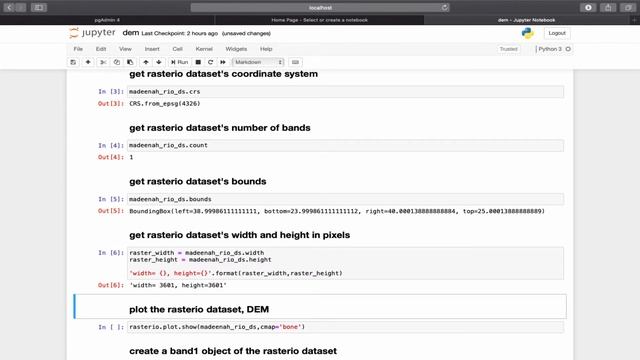The height and width of the screenshot is (360, 640).
Task: Open the Edit menu
Action: 101,49
